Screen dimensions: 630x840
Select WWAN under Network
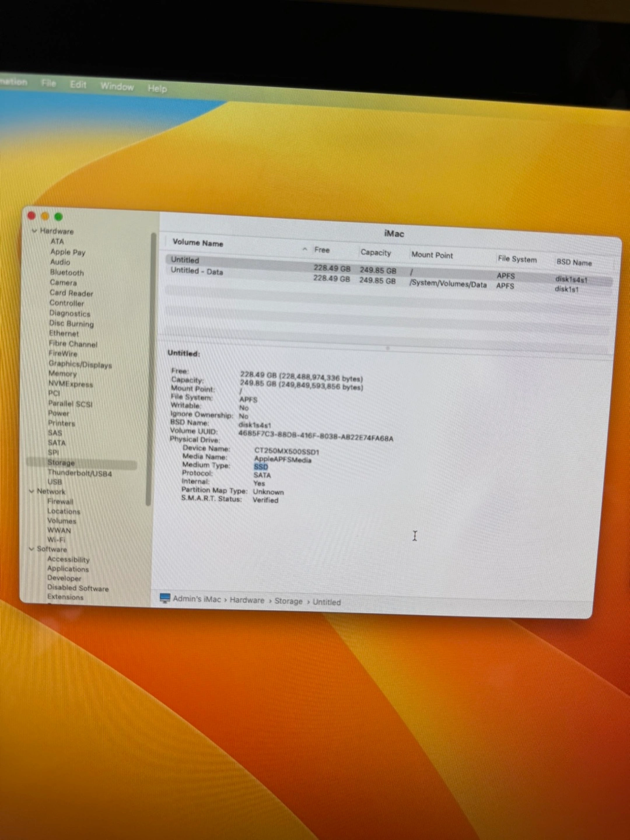59,530
